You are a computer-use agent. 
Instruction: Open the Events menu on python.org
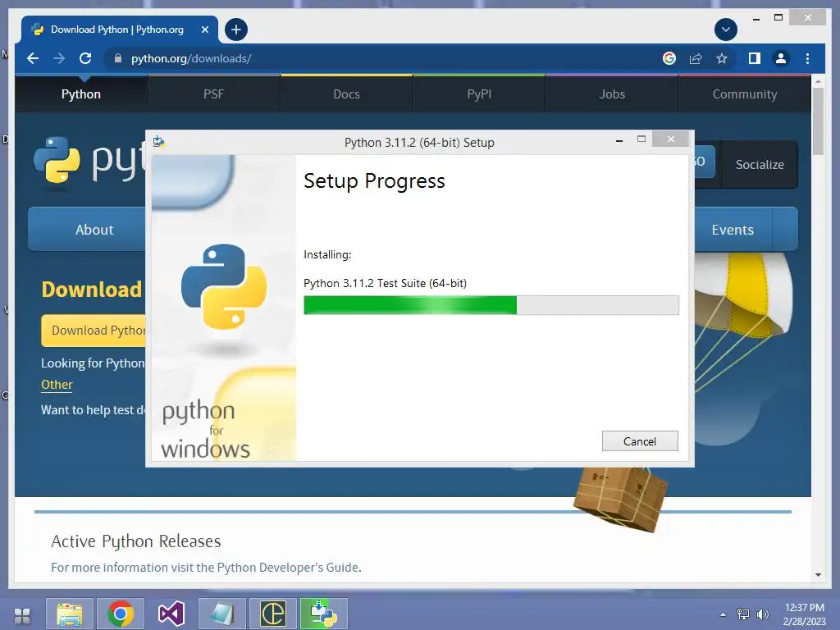pyautogui.click(x=733, y=230)
